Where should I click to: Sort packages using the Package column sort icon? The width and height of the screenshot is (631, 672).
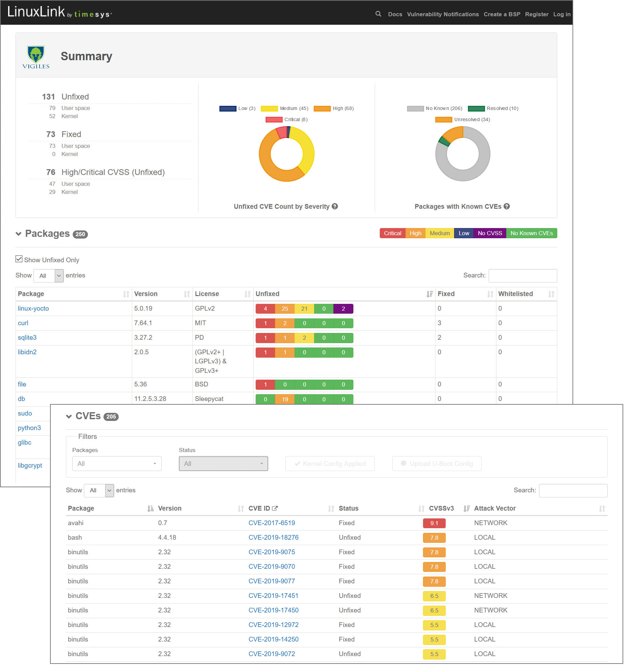(125, 294)
